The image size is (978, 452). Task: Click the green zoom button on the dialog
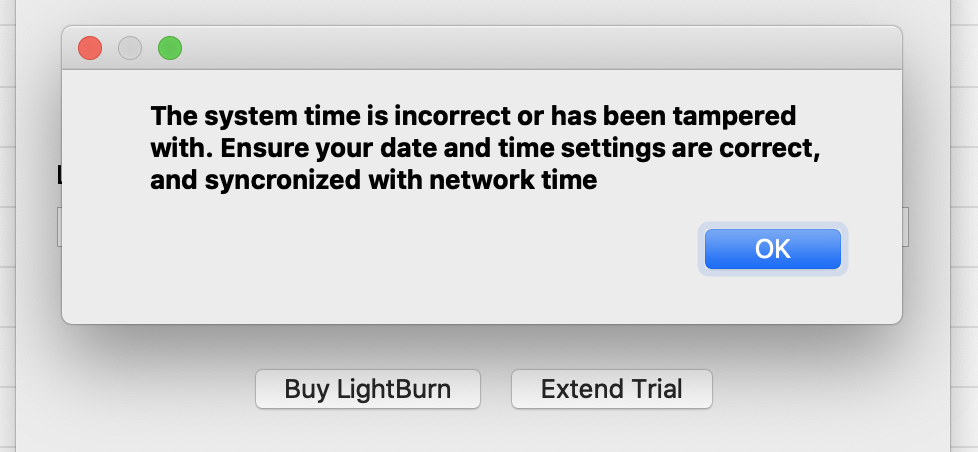click(x=170, y=47)
